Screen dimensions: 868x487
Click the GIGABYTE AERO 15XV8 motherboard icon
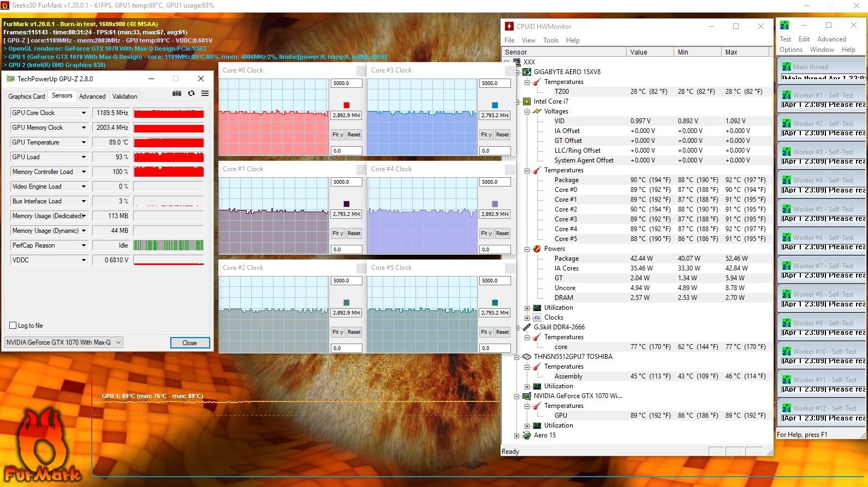(x=527, y=72)
